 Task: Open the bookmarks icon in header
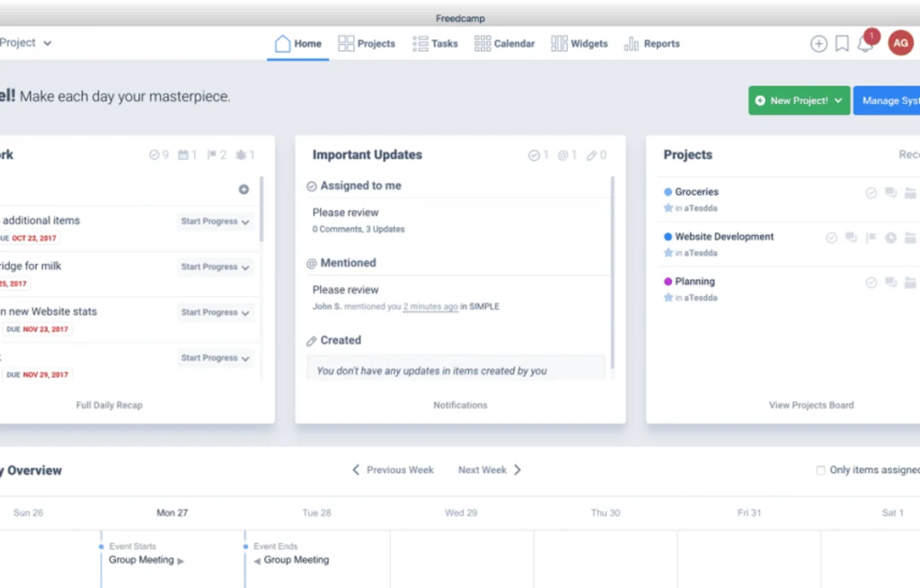[842, 43]
